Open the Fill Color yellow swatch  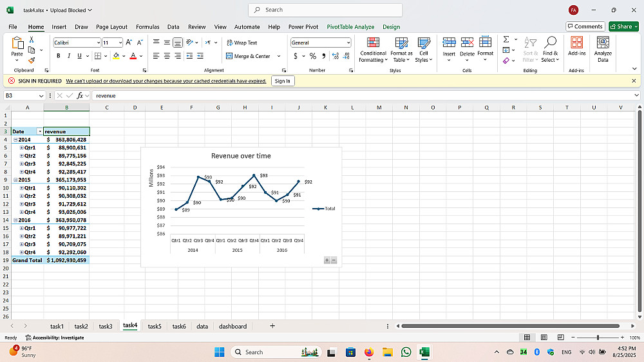116,56
